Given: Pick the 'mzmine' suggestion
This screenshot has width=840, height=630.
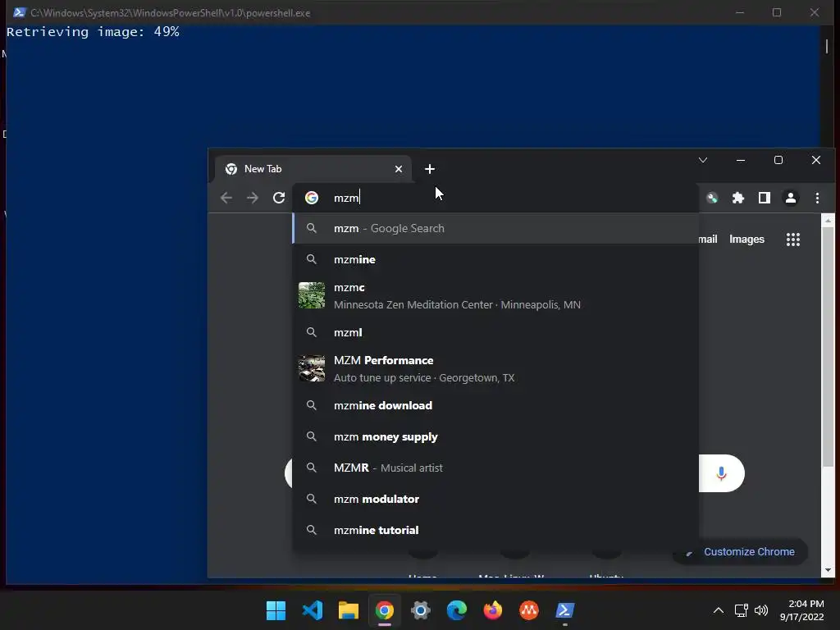Looking at the screenshot, I should pyautogui.click(x=495, y=259).
